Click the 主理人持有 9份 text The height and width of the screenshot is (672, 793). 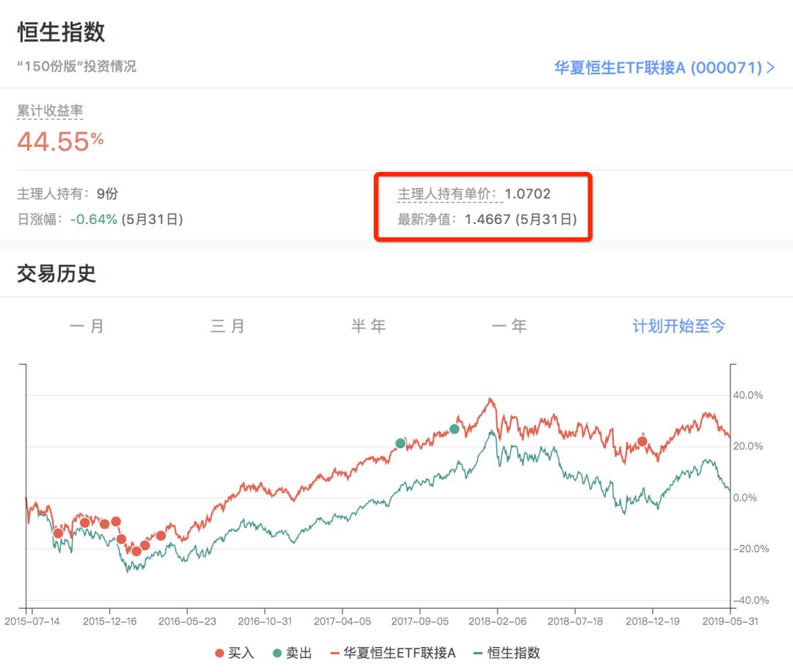(68, 194)
